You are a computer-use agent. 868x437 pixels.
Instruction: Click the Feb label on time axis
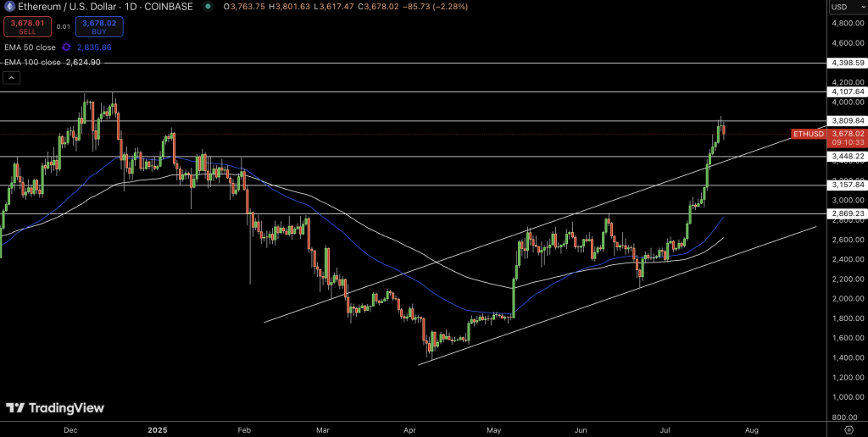click(243, 430)
